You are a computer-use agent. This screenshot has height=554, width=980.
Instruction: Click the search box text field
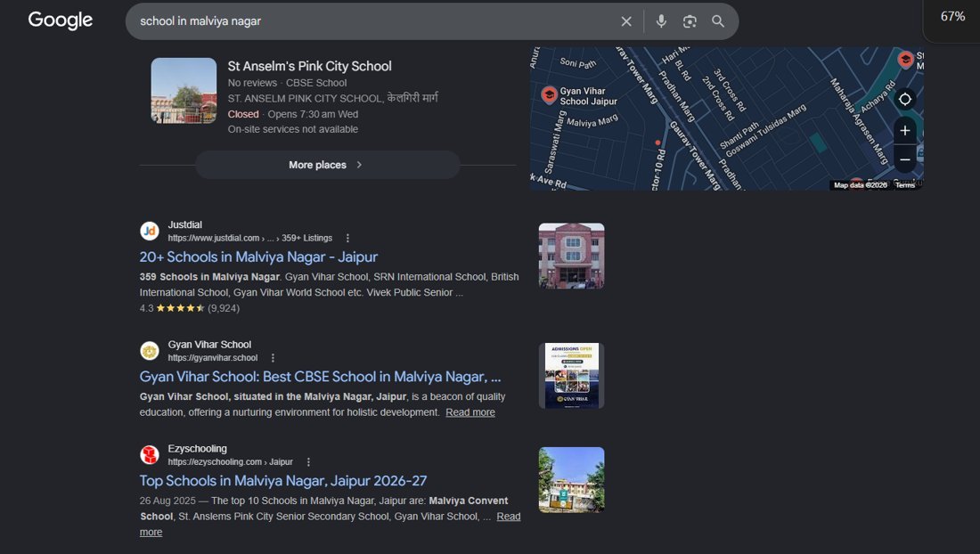375,21
